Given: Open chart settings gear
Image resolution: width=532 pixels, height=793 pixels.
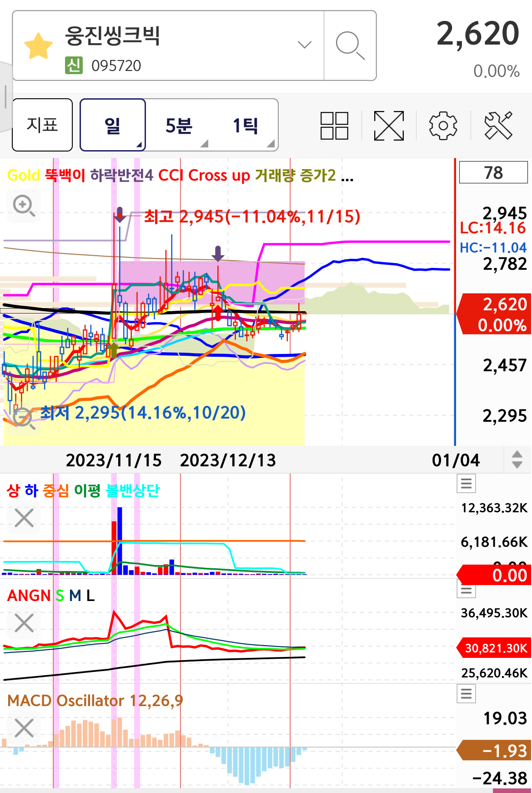Looking at the screenshot, I should [443, 126].
